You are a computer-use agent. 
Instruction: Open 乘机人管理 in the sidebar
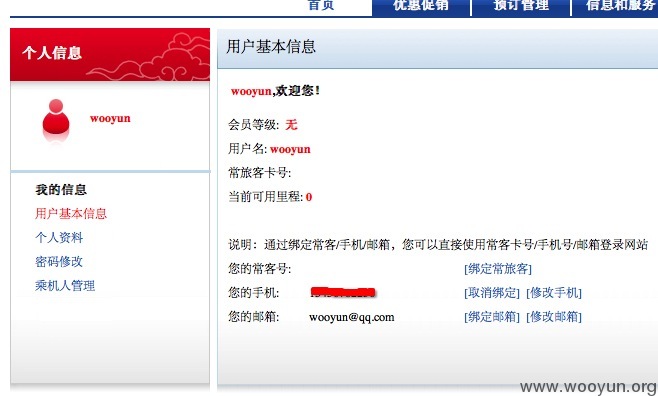click(65, 286)
